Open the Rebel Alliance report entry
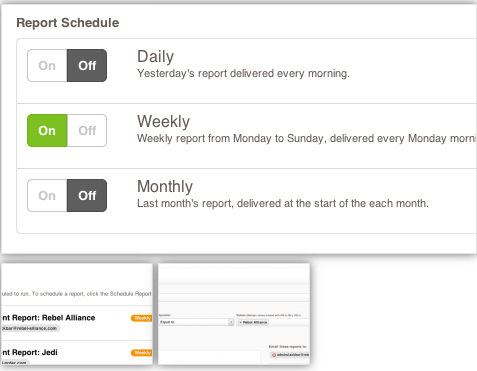The width and height of the screenshot is (477, 371). coord(49,318)
